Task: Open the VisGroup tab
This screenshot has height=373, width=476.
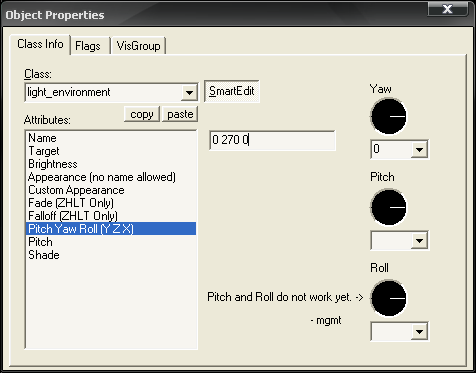Action: 138,46
